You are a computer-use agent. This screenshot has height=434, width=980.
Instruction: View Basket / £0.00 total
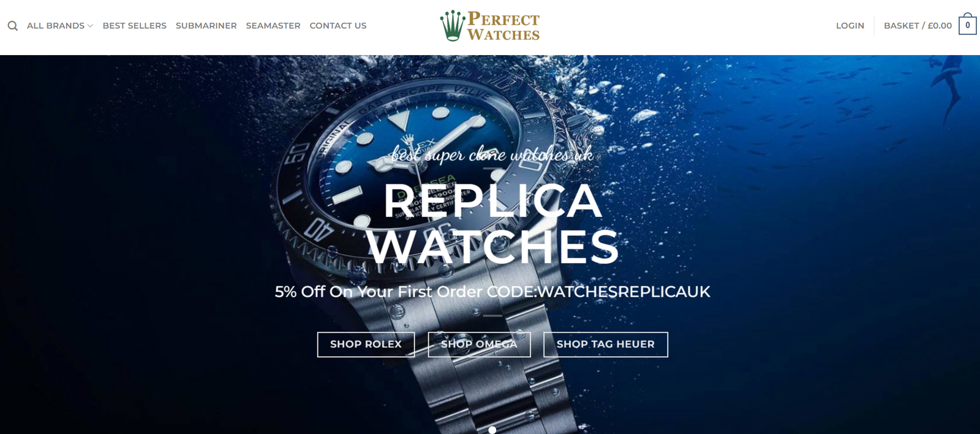pyautogui.click(x=918, y=26)
